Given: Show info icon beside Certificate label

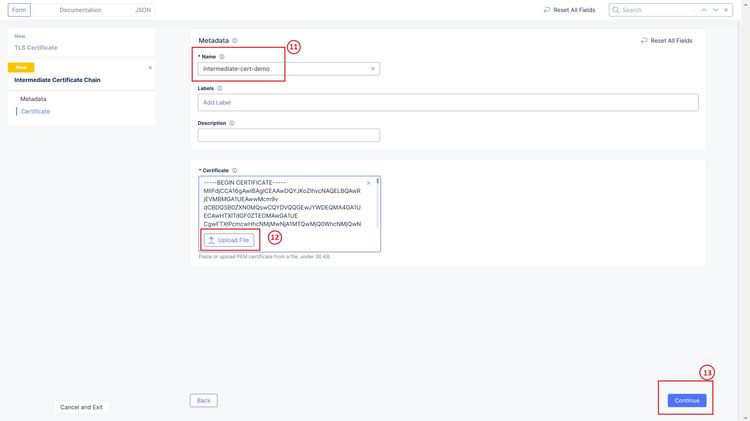Looking at the screenshot, I should tap(234, 170).
